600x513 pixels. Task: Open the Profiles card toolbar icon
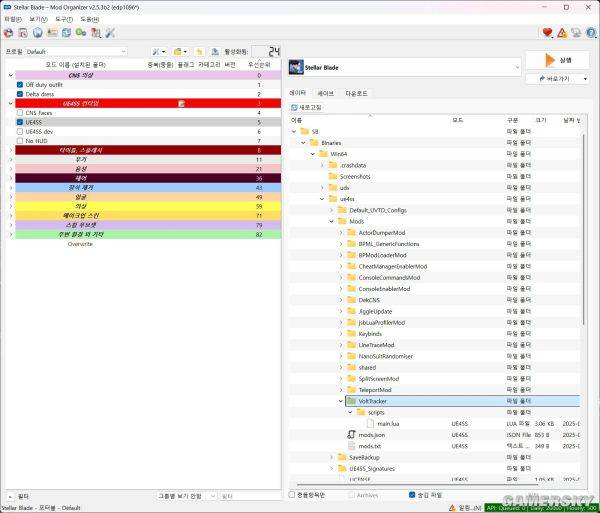[x=52, y=33]
